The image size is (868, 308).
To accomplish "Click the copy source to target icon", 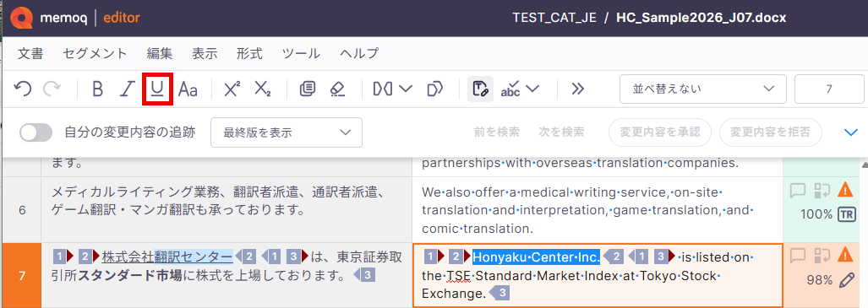I will (308, 89).
